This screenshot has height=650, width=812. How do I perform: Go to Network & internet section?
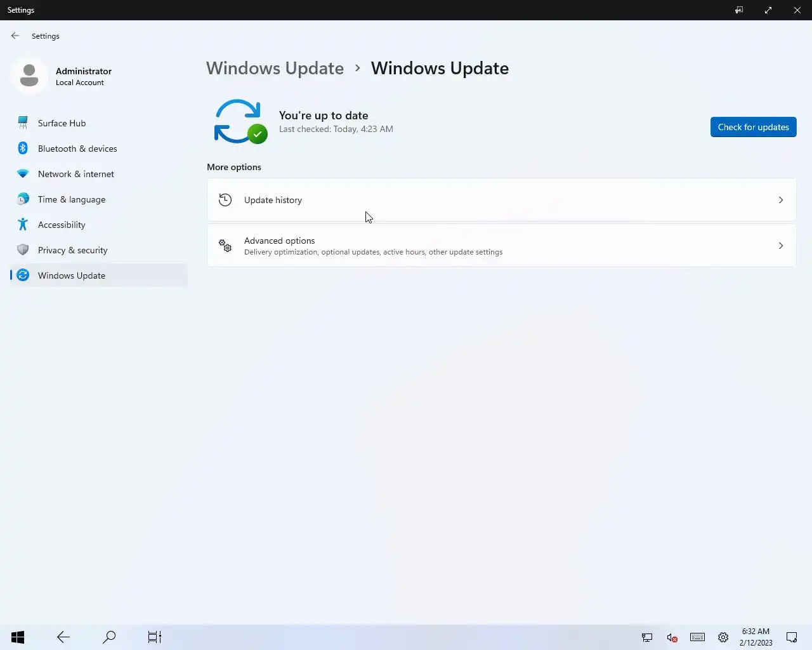pyautogui.click(x=99, y=174)
